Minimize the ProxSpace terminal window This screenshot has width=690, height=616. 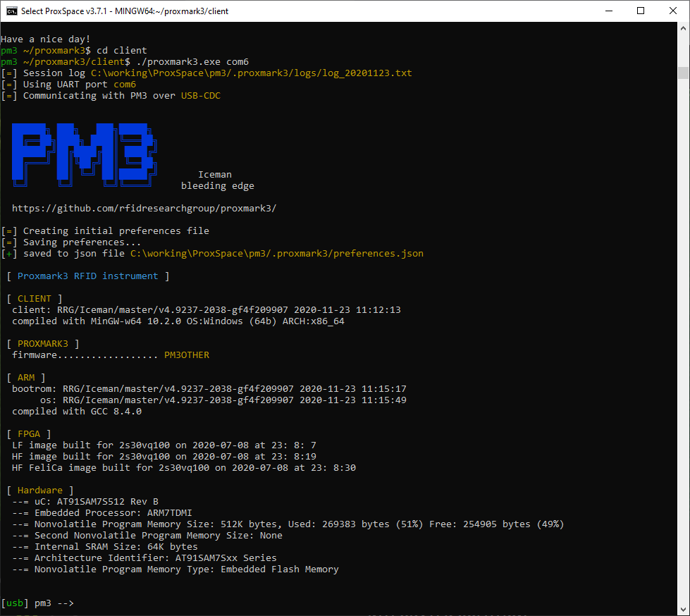click(607, 11)
